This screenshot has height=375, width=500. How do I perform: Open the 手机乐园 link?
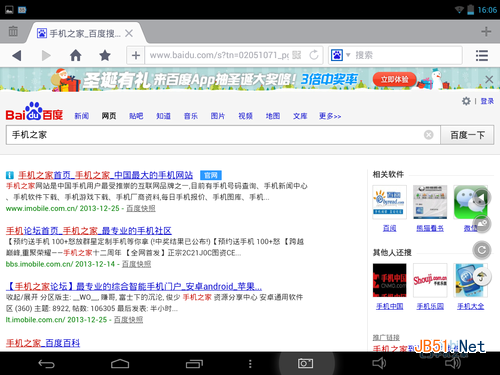click(x=430, y=306)
